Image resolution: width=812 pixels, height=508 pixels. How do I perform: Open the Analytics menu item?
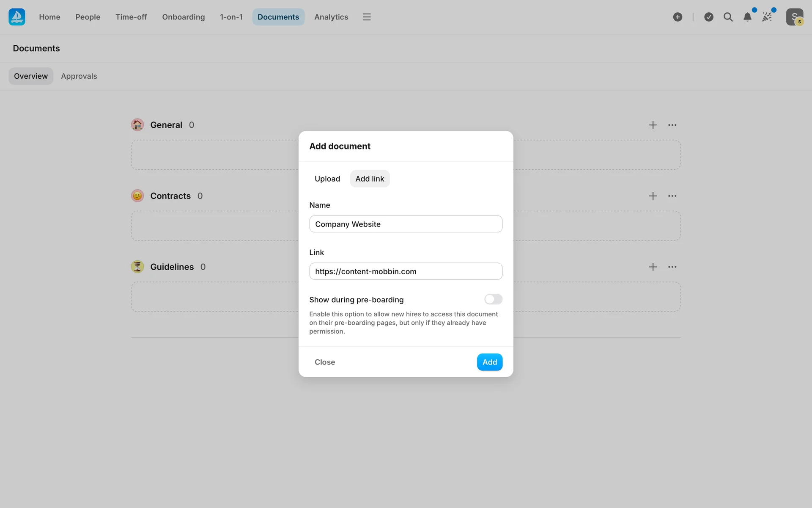pos(331,17)
